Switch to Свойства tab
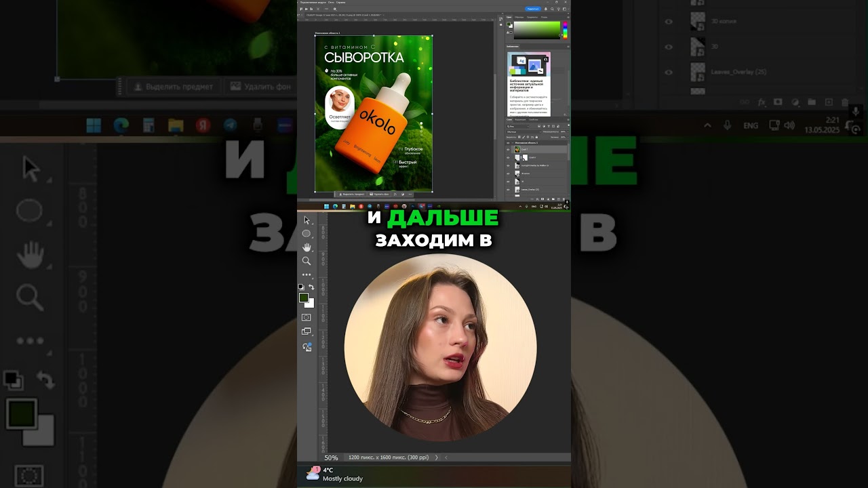Image resolution: width=868 pixels, height=488 pixels. 534,120
